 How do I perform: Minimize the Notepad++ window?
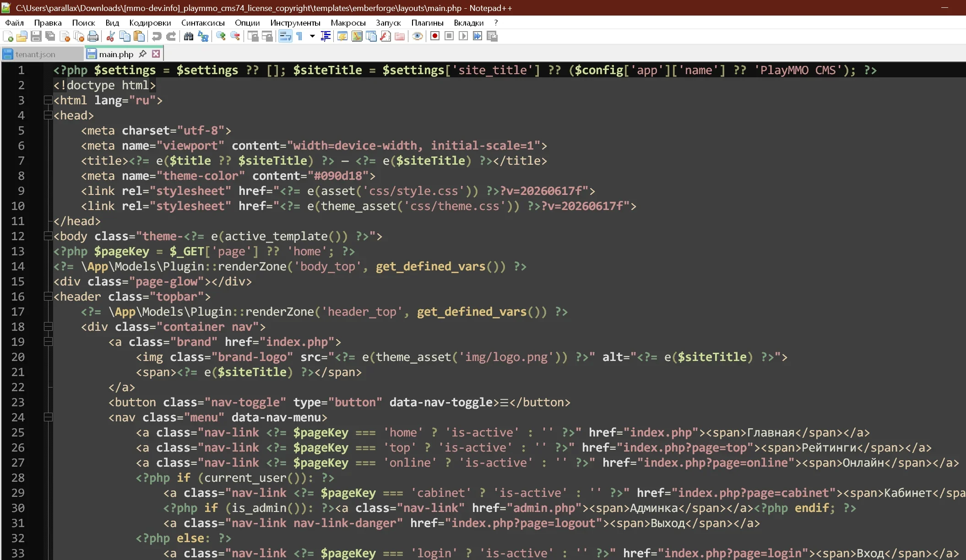[944, 8]
